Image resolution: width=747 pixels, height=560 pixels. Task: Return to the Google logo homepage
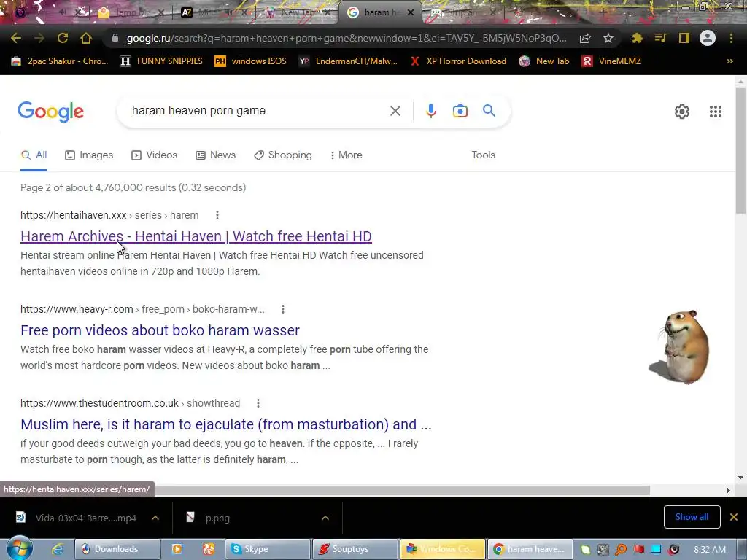[50, 112]
